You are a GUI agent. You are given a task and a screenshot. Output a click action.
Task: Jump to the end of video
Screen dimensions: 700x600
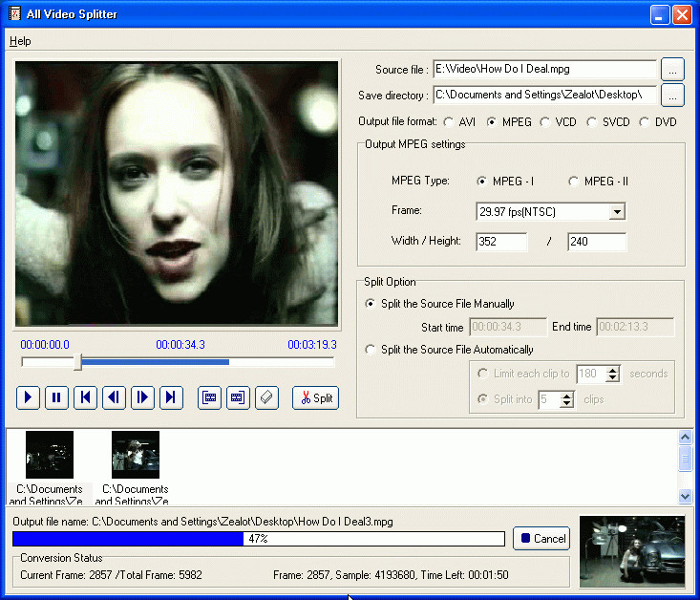pyautogui.click(x=171, y=397)
